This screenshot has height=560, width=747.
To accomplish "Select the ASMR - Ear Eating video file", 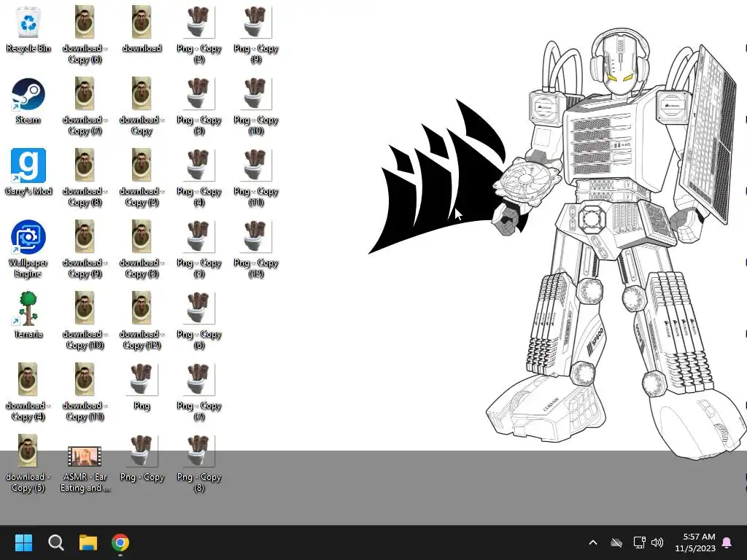I will pos(85,469).
